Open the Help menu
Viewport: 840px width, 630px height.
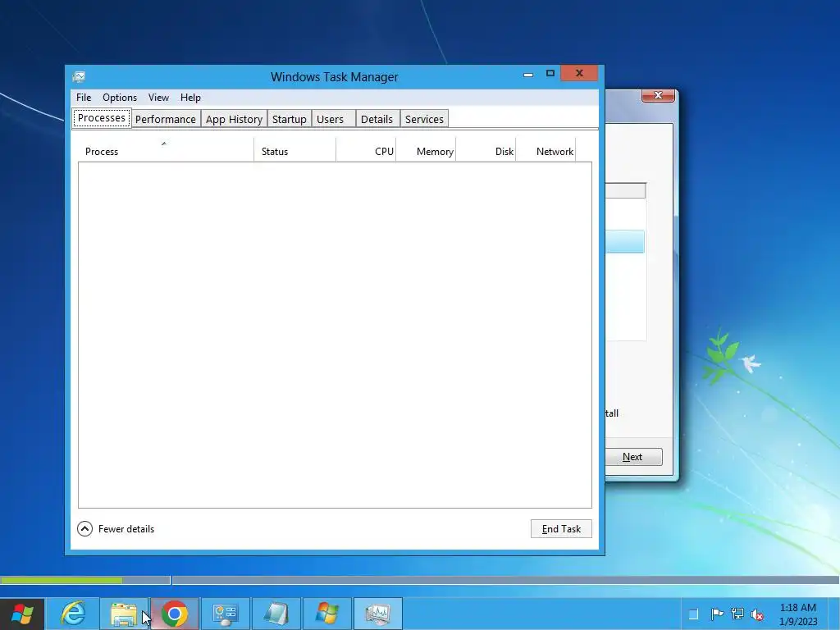tap(190, 98)
